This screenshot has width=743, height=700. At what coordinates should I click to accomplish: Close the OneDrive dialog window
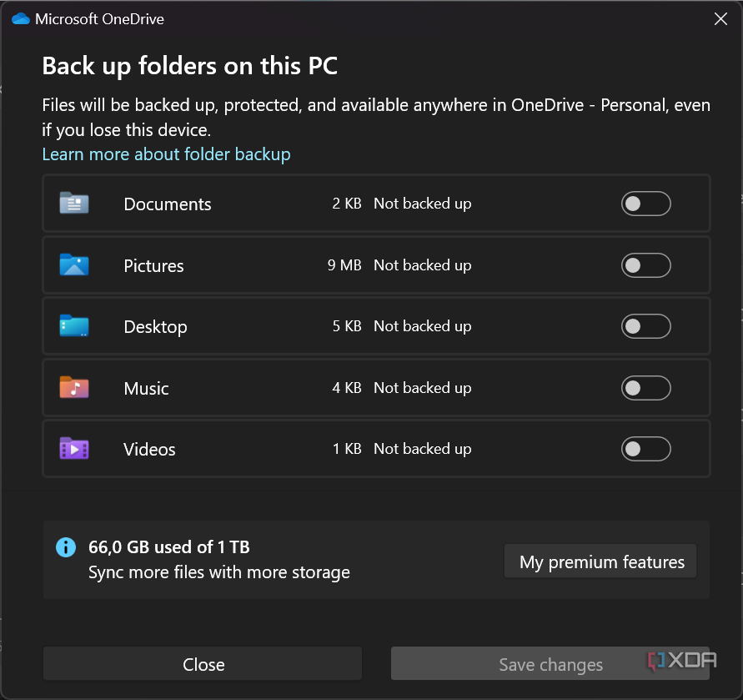click(x=720, y=18)
